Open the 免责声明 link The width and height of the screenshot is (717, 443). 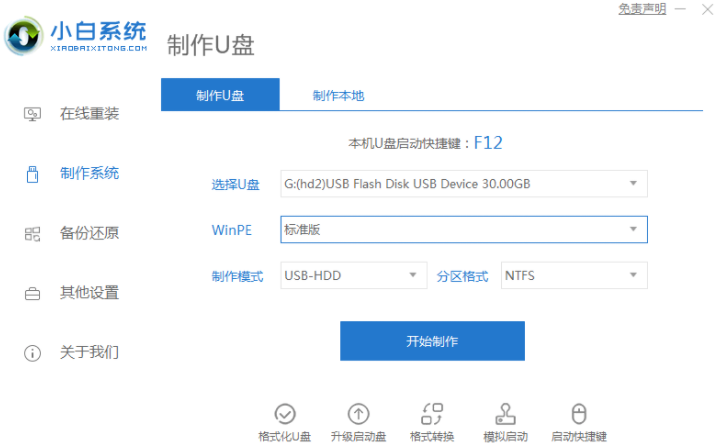tap(642, 9)
